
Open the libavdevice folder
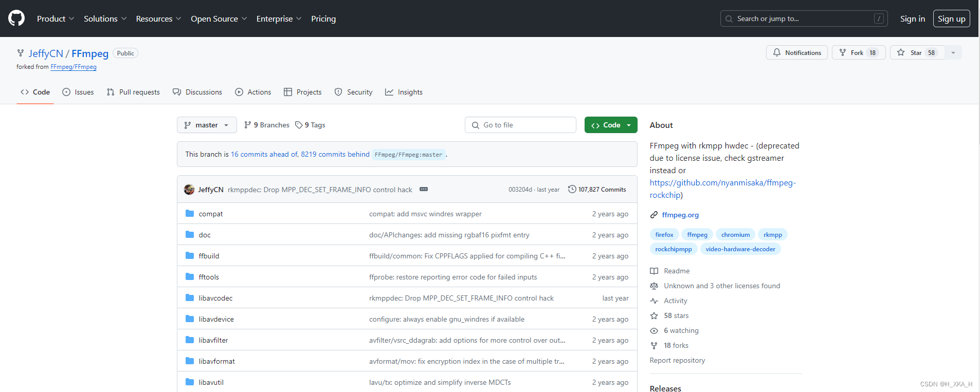(216, 319)
